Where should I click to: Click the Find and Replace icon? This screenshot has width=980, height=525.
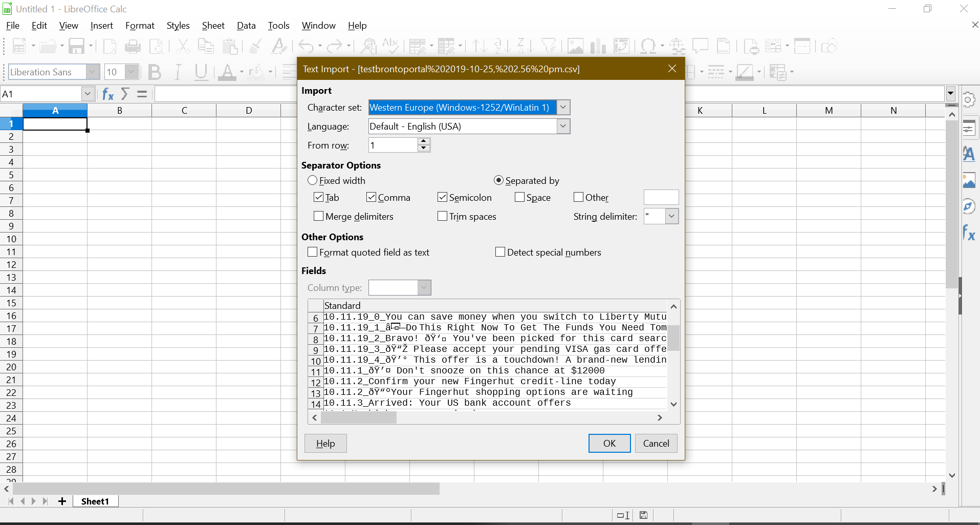368,47
